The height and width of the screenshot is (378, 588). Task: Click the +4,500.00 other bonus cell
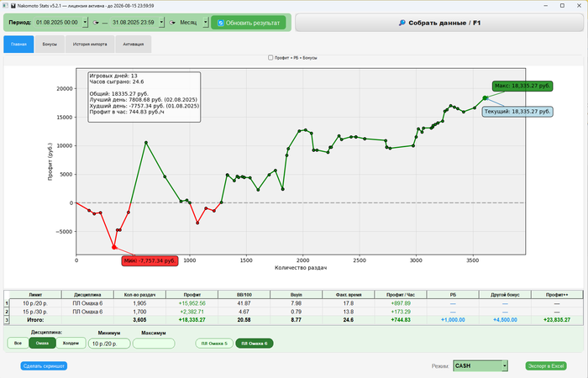(x=505, y=320)
